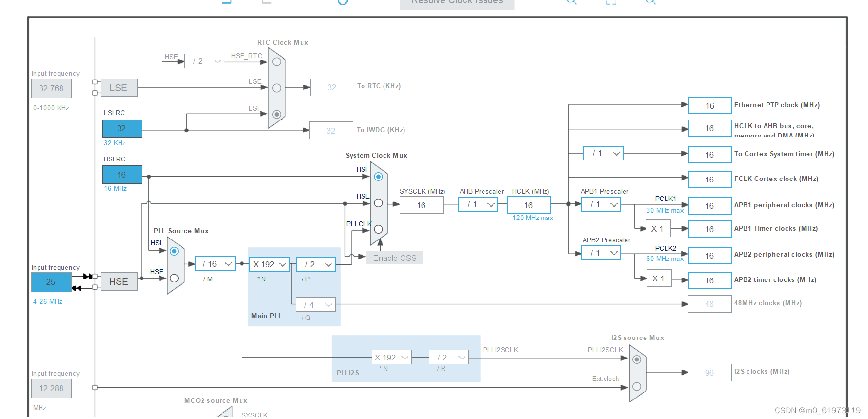Click the To RTC (KHz) output value
868x419 pixels.
[332, 87]
